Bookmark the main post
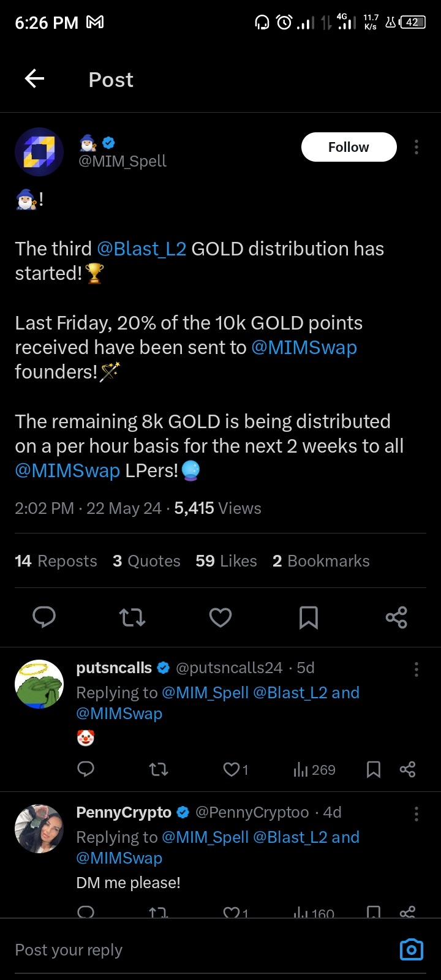441x980 pixels. [309, 617]
